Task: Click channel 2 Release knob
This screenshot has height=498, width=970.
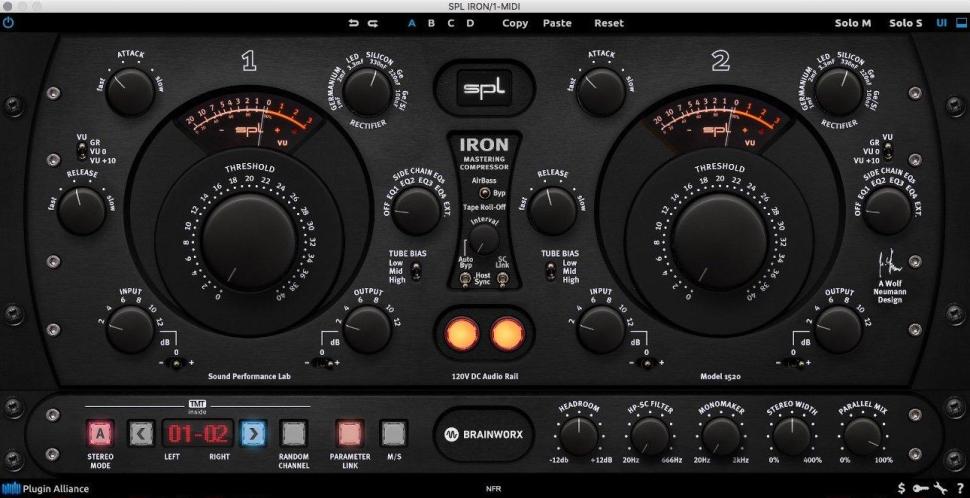Action: pos(552,210)
